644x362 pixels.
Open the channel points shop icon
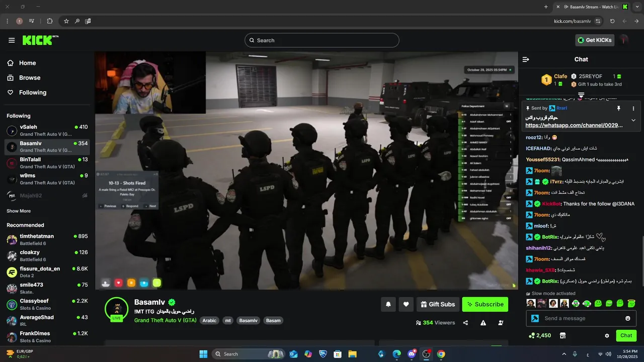(562, 335)
